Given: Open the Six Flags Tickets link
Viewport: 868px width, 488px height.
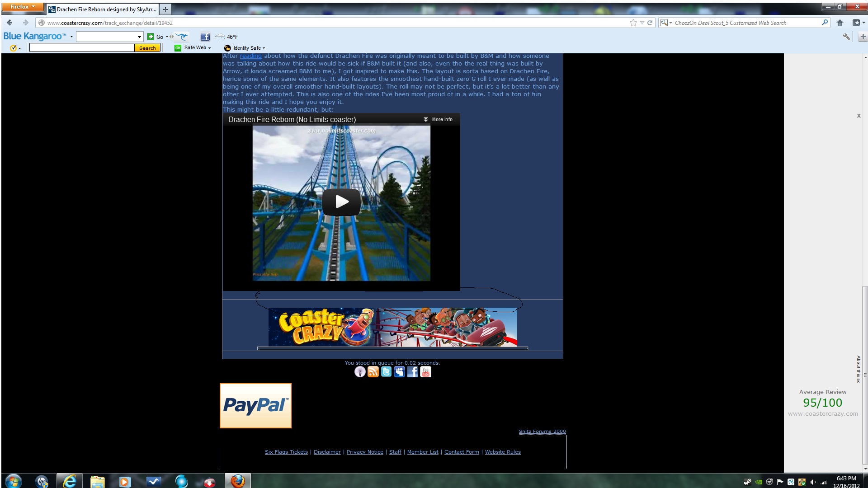Looking at the screenshot, I should coord(286,452).
